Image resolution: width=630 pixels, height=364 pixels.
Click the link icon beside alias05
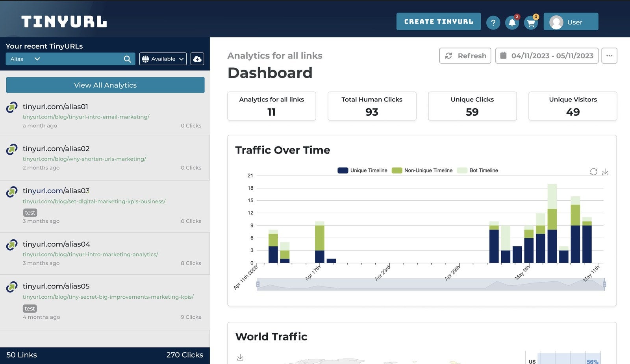12,287
